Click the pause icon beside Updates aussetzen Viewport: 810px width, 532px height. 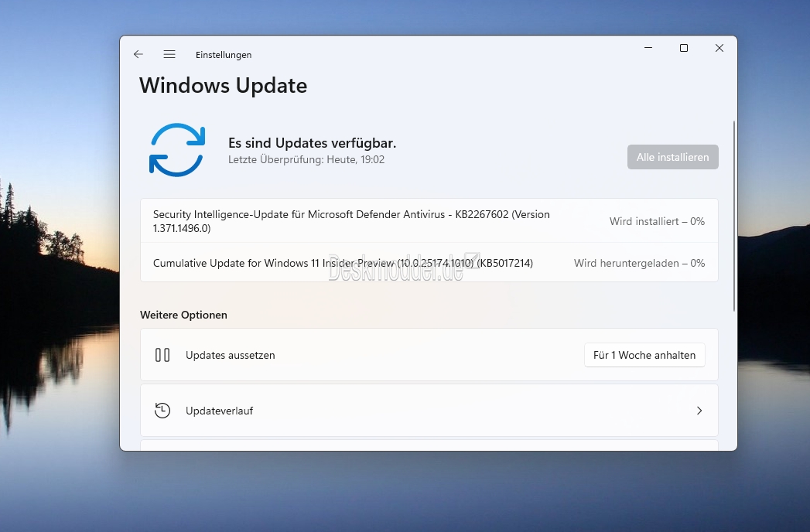pyautogui.click(x=162, y=355)
